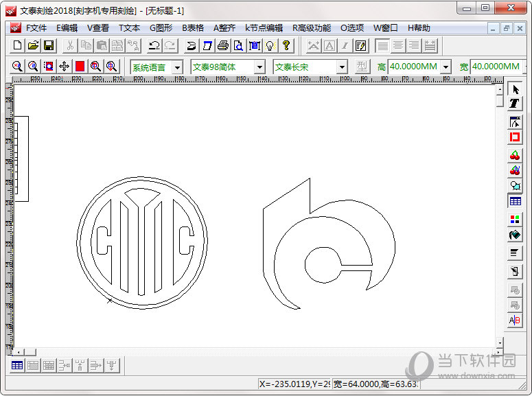Open the 系统语言 language dropdown
The image size is (532, 396).
tap(177, 67)
